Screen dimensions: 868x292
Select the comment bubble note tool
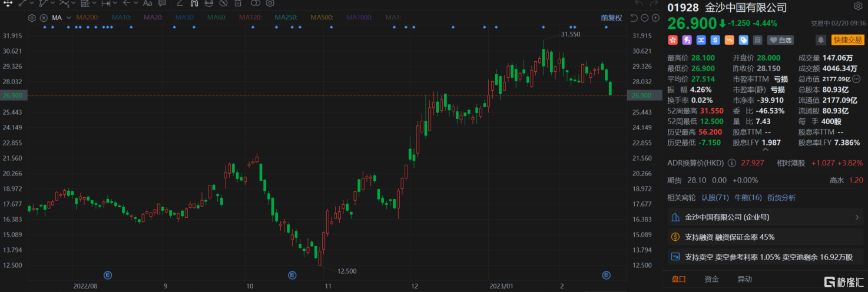coord(162,3)
